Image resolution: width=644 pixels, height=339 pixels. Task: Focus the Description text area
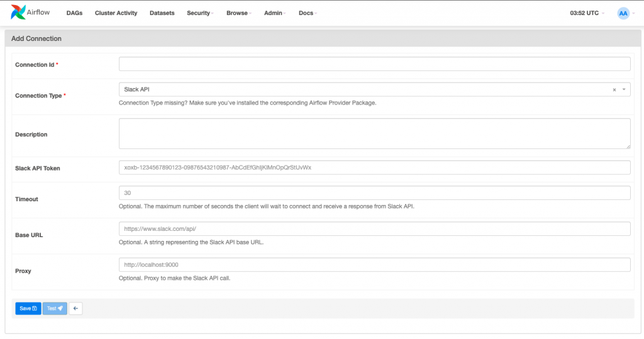pos(375,133)
